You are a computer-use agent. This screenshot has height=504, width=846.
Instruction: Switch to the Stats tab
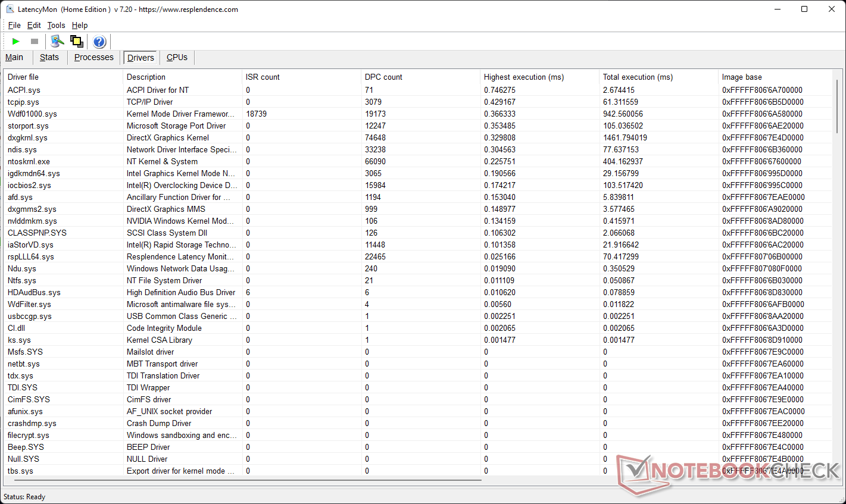pyautogui.click(x=49, y=57)
